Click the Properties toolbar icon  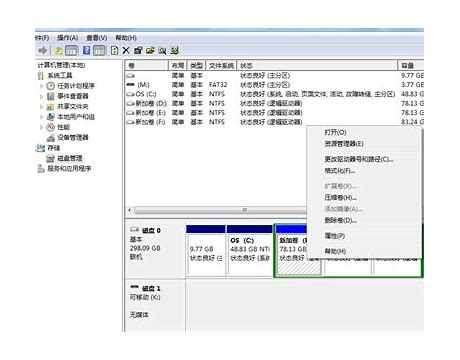(x=138, y=50)
